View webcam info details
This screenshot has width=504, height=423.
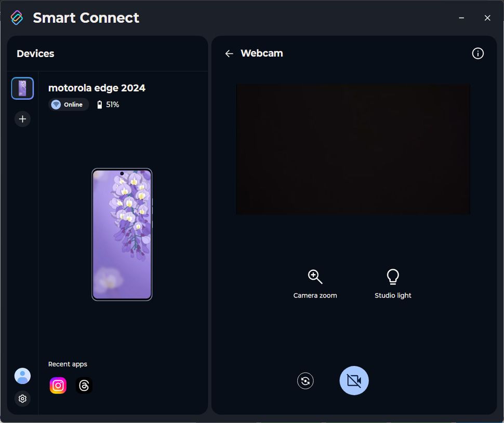pos(478,53)
